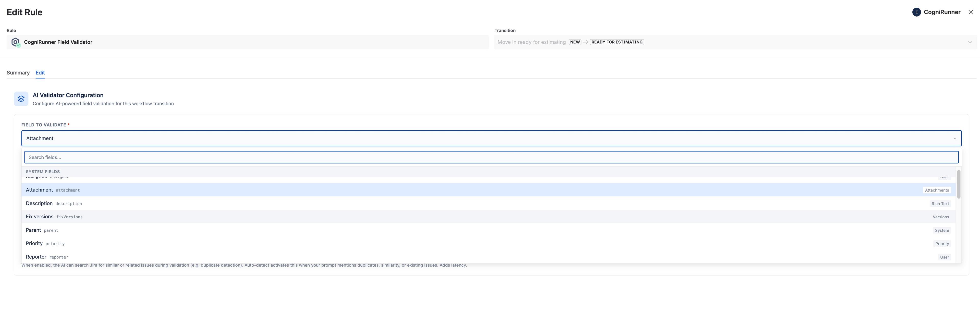Select the Edit tab
The height and width of the screenshot is (326, 980).
coord(40,73)
